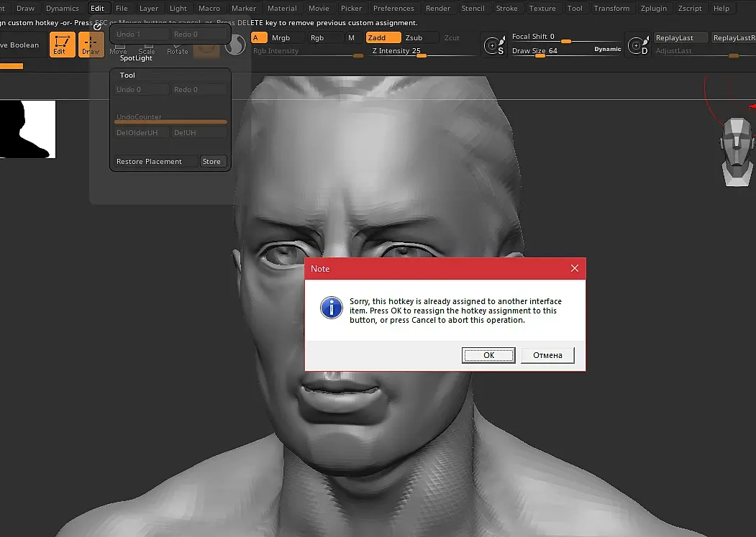756x537 pixels.
Task: Activate the Edit mode icon
Action: pyautogui.click(x=62, y=45)
